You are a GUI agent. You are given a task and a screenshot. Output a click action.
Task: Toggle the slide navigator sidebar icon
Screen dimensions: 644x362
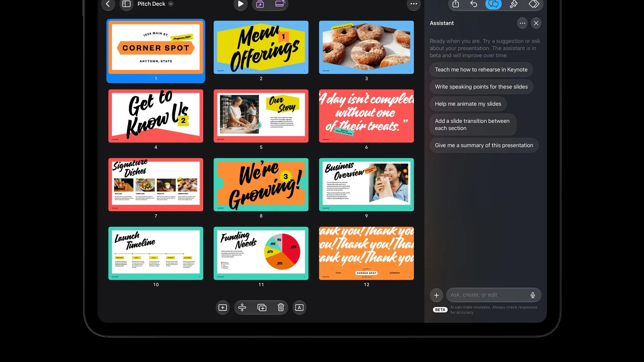click(126, 4)
